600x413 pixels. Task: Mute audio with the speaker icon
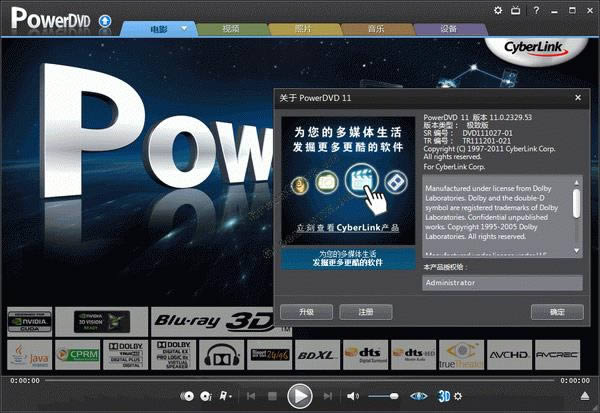point(352,396)
